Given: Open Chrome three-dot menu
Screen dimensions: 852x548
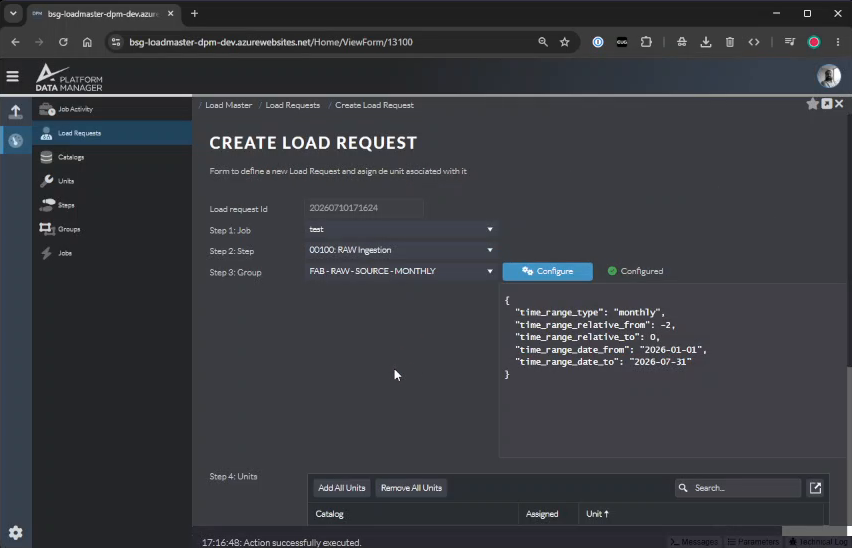Looking at the screenshot, I should [837, 42].
